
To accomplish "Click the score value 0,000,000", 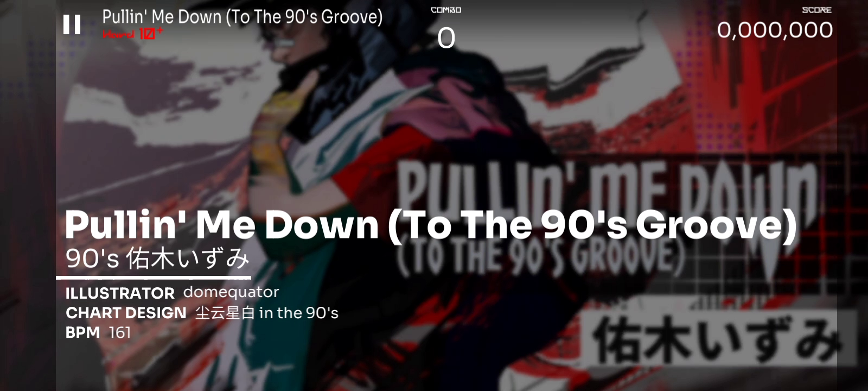I will click(x=775, y=30).
